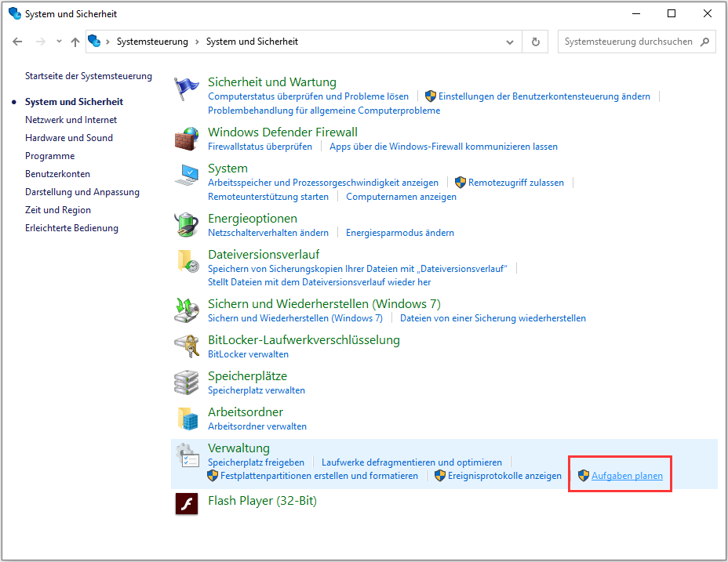
Task: Open the BitLocker-Laufwerkverschlüsselung key icon
Action: [187, 346]
